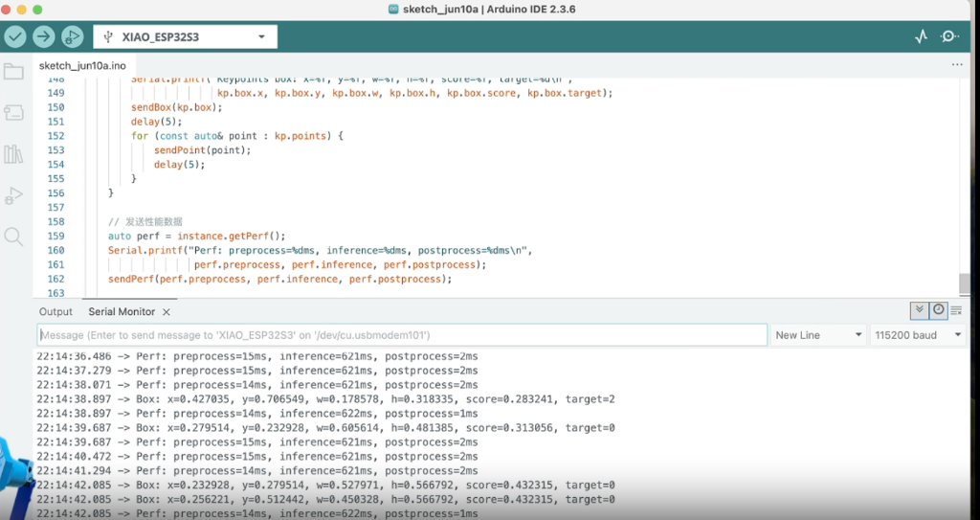Click the 22:14:36.486 Perf log line
The width and height of the screenshot is (980, 520).
[256, 356]
